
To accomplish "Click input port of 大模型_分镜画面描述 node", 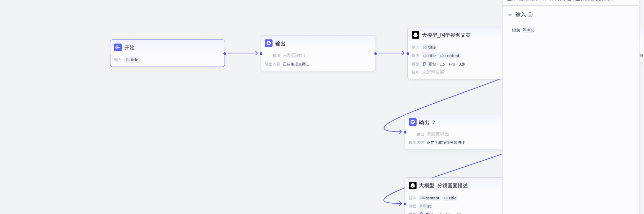I will [x=405, y=204].
